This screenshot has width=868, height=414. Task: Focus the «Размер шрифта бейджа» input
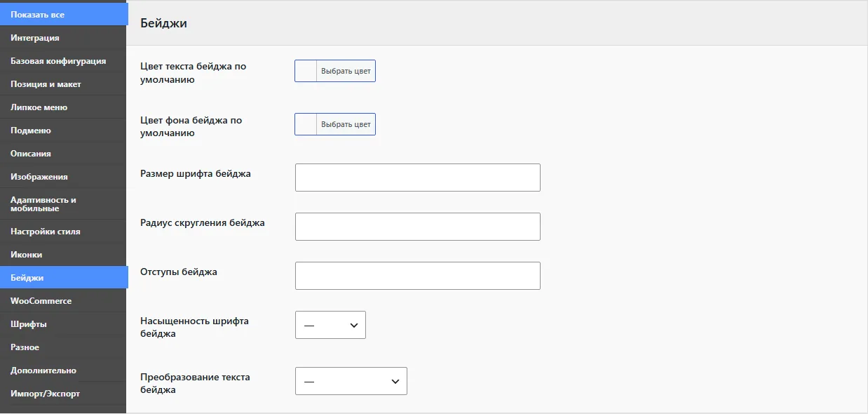pyautogui.click(x=418, y=178)
